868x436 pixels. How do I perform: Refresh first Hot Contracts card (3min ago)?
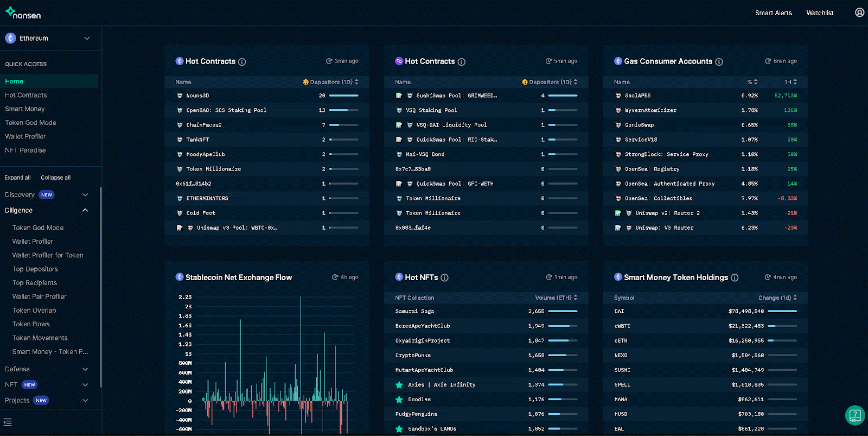(x=329, y=61)
